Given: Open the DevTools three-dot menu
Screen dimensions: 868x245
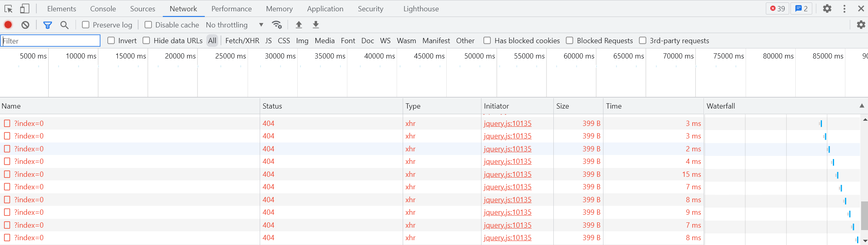Looking at the screenshot, I should click(844, 8).
